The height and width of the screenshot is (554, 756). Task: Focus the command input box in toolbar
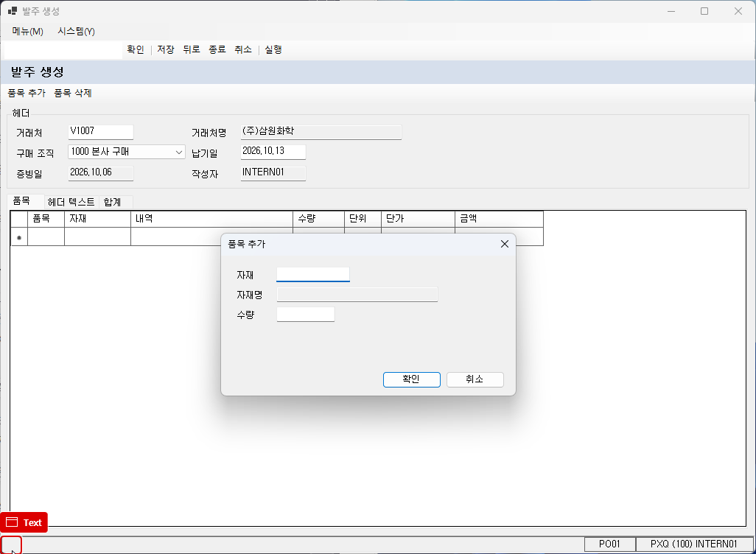click(63, 50)
